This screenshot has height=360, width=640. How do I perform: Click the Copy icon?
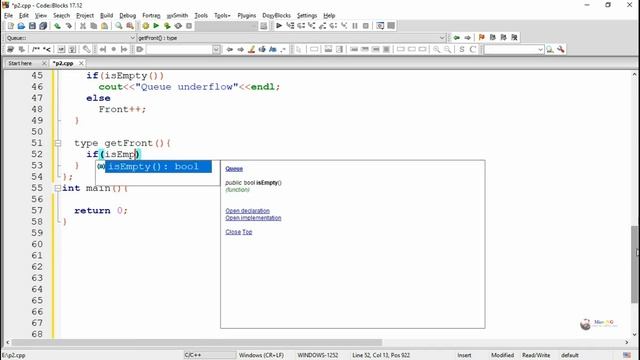(93, 26)
